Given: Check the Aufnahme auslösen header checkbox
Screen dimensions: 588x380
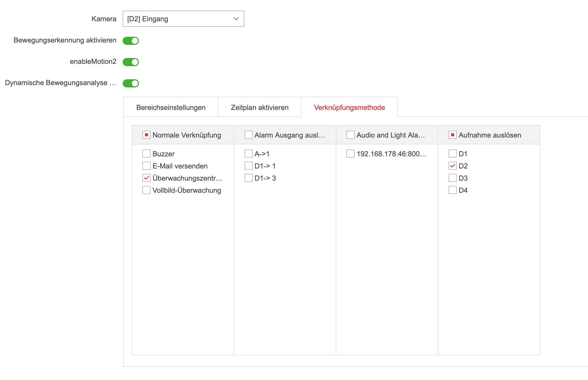Looking at the screenshot, I should (x=453, y=135).
